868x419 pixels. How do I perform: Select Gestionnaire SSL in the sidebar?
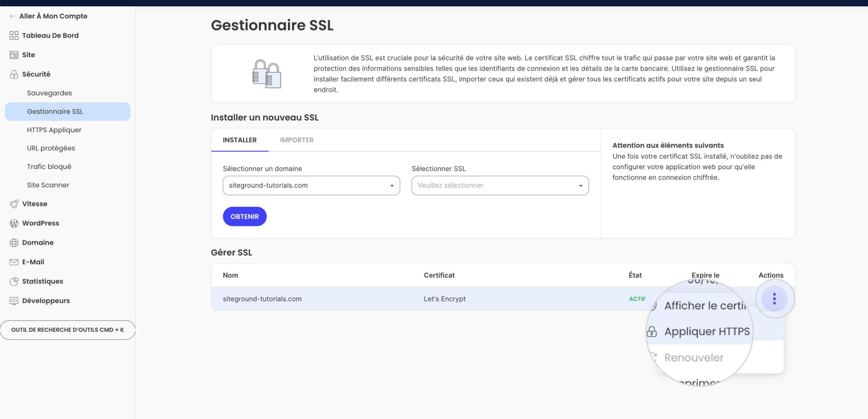click(67, 111)
